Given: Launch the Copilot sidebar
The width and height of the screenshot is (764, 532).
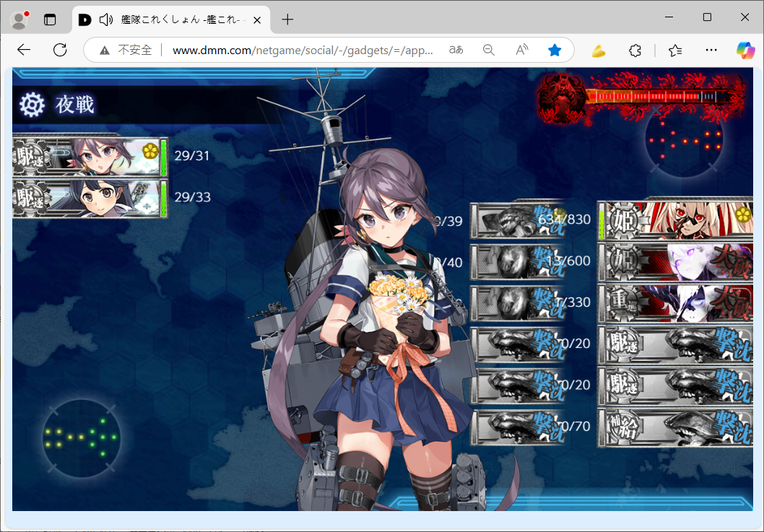Looking at the screenshot, I should point(745,51).
